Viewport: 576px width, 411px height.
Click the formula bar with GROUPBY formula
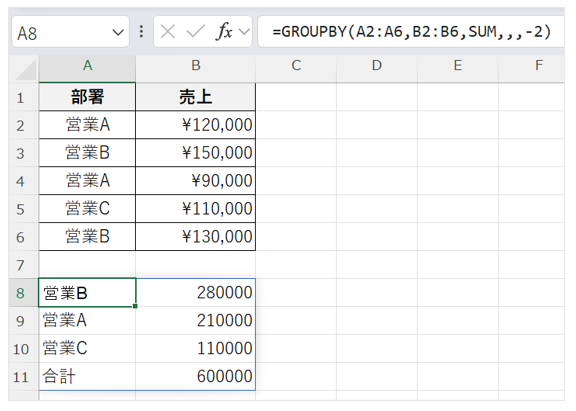point(411,32)
